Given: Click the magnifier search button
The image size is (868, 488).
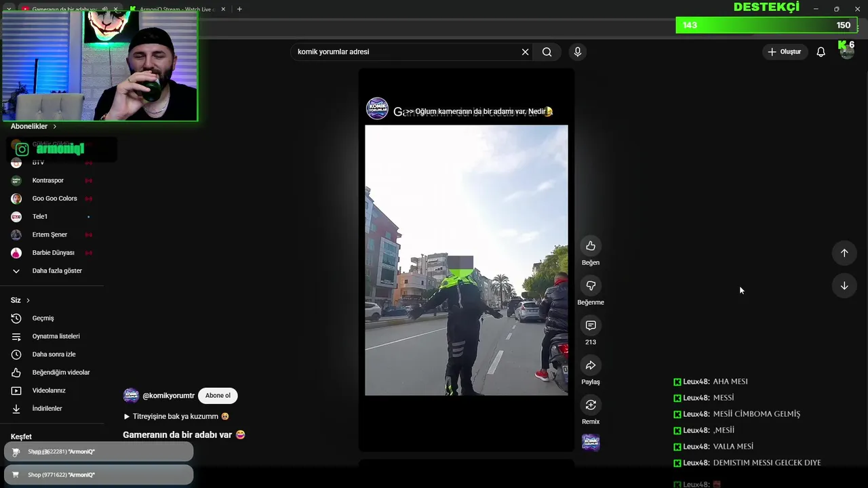Looking at the screenshot, I should pyautogui.click(x=547, y=52).
